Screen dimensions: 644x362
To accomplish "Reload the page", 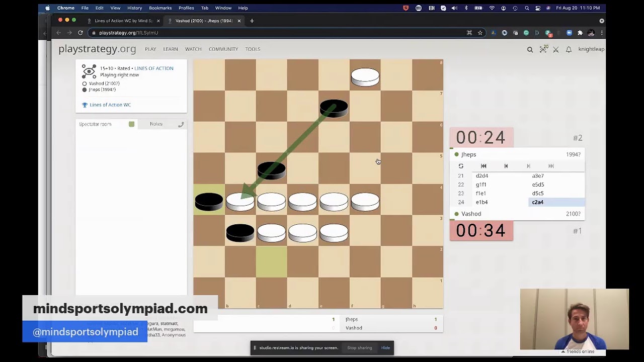I will (80, 33).
